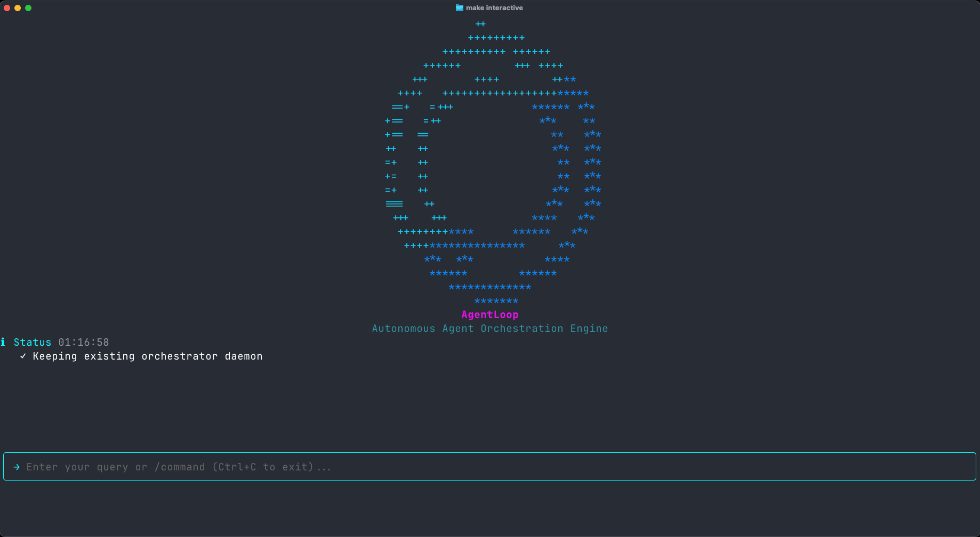Click the timestamp 01:16:58
Image resolution: width=980 pixels, height=537 pixels.
83,341
